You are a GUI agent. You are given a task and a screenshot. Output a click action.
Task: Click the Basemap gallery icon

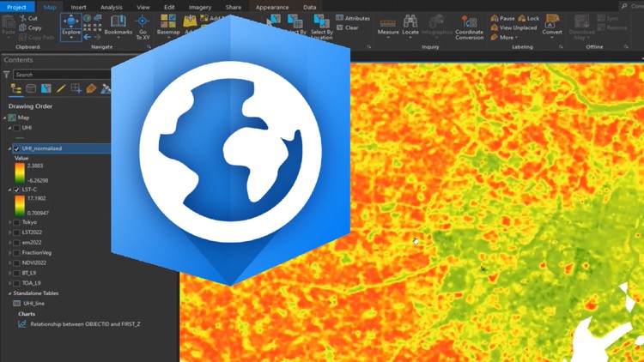[168, 21]
